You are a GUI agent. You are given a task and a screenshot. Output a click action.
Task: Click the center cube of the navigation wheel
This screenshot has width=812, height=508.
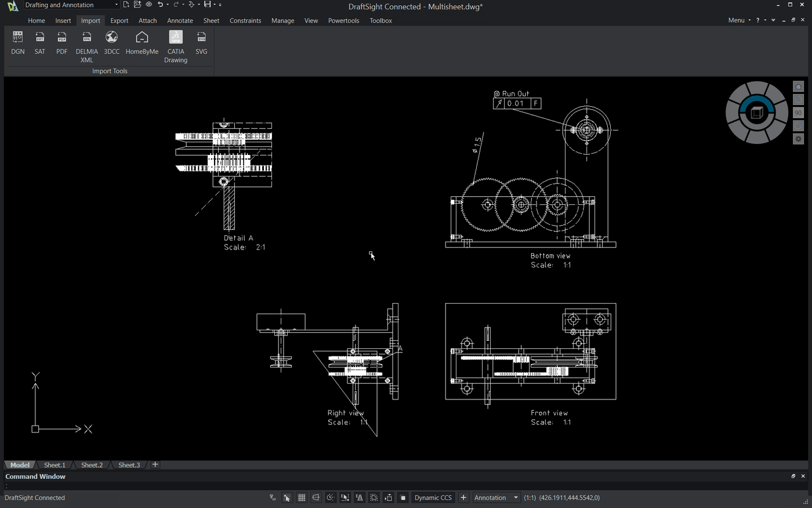(x=756, y=113)
